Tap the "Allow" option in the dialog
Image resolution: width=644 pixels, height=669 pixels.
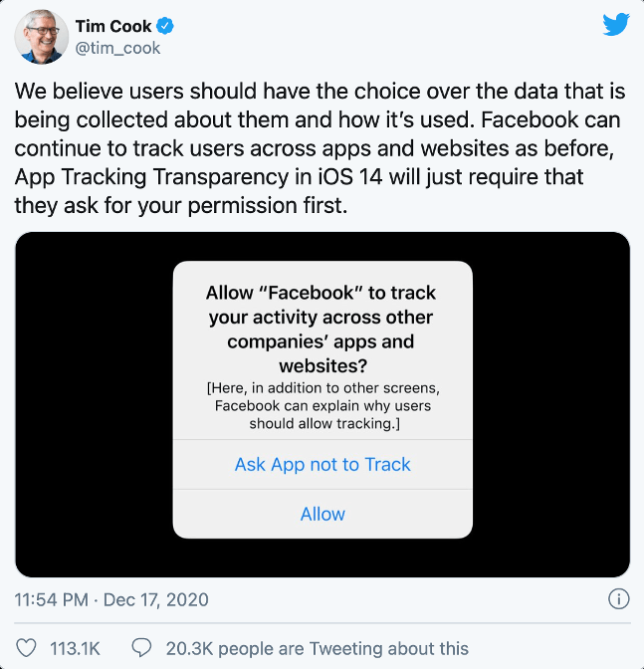click(322, 514)
